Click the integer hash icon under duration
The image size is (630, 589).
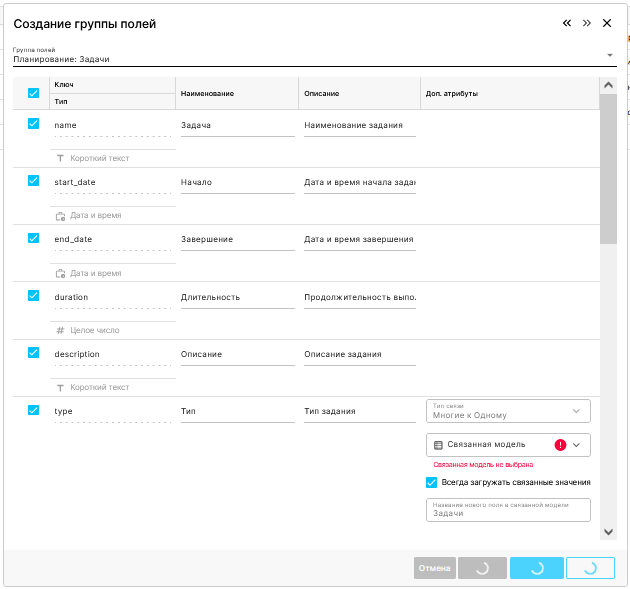tap(60, 330)
